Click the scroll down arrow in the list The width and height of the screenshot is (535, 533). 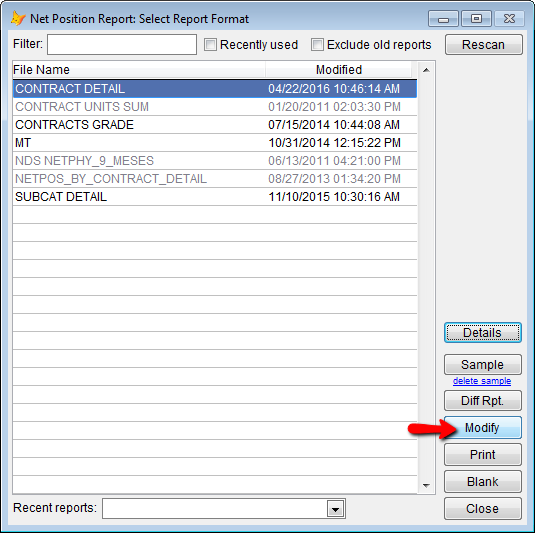(426, 485)
